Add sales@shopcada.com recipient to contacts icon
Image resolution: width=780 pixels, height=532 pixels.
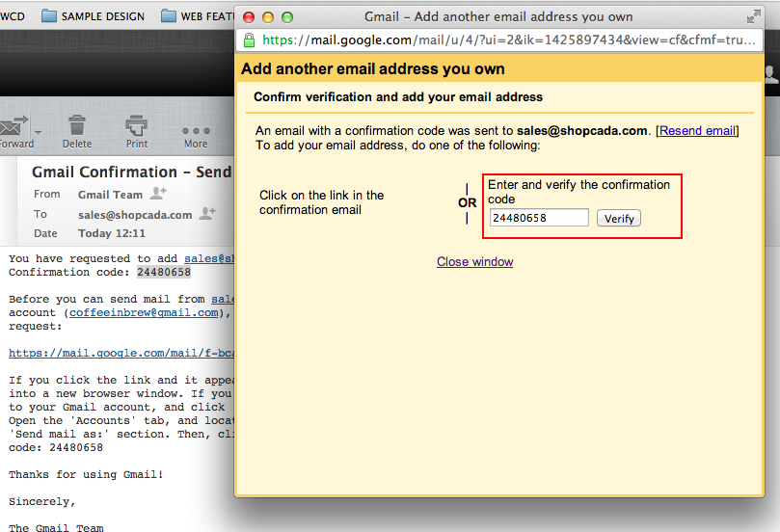click(x=207, y=213)
